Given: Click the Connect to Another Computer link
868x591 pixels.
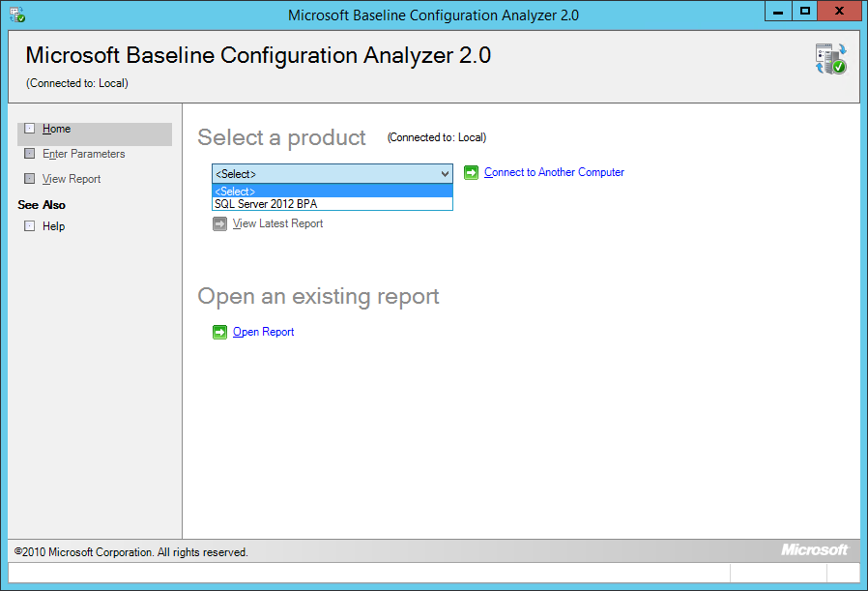Looking at the screenshot, I should (x=554, y=172).
